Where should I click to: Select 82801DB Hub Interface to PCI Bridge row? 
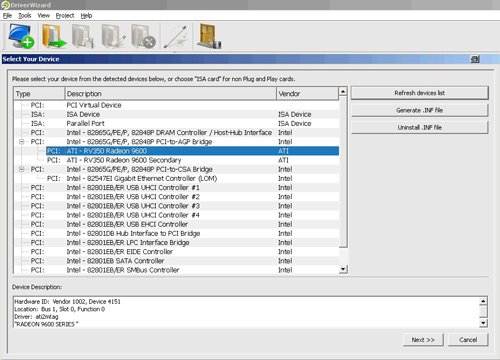[176, 233]
